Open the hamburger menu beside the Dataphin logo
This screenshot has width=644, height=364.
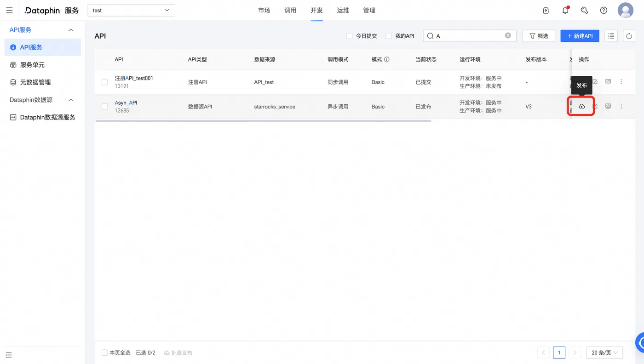9,10
